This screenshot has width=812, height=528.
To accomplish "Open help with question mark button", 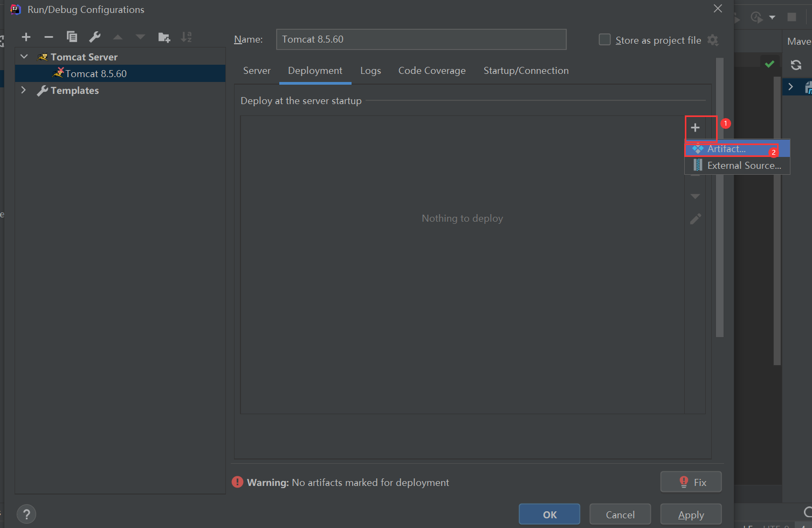I will [x=26, y=514].
